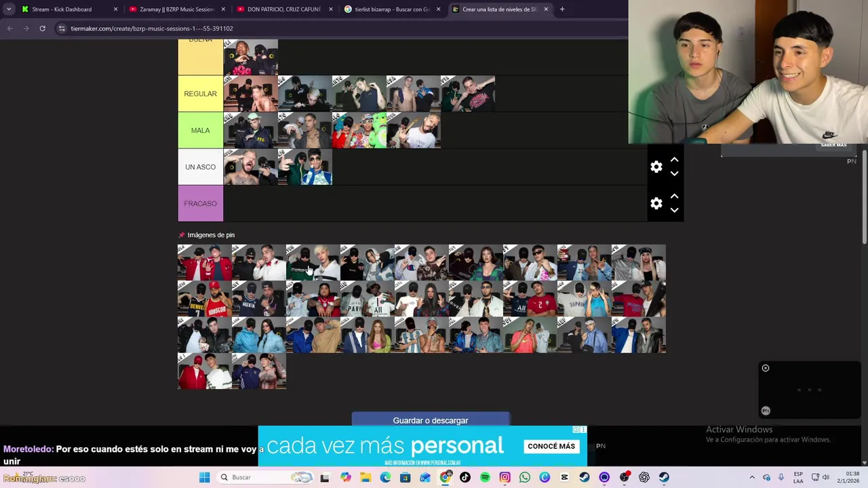Open ESP LAA keyboard language selector

coord(798,477)
